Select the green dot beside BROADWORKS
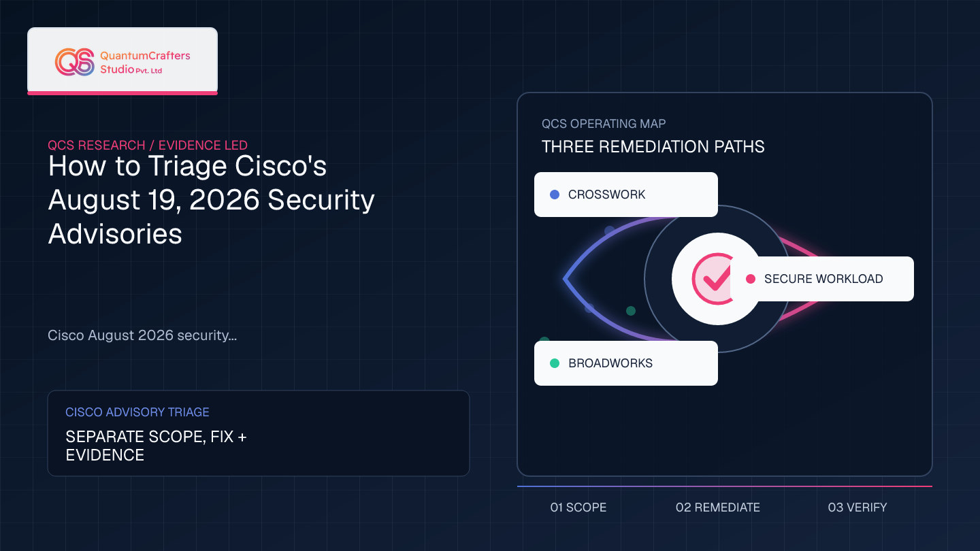 tap(555, 363)
